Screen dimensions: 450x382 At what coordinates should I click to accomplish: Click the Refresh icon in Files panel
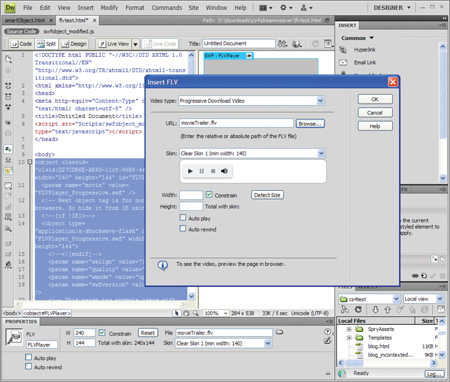pos(358,310)
